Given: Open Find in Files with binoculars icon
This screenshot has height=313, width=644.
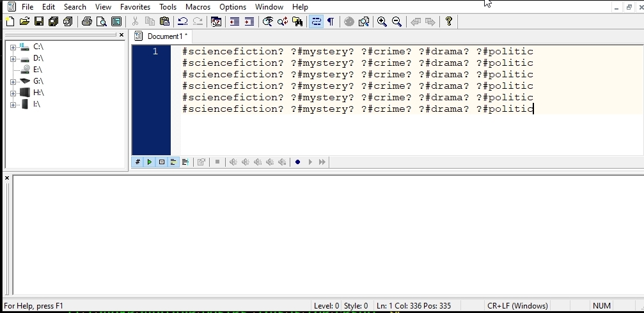Looking at the screenshot, I should click(x=297, y=21).
